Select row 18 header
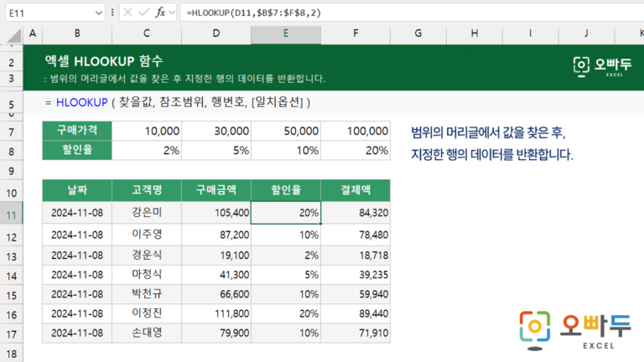The width and height of the screenshot is (644, 362). tap(12, 354)
